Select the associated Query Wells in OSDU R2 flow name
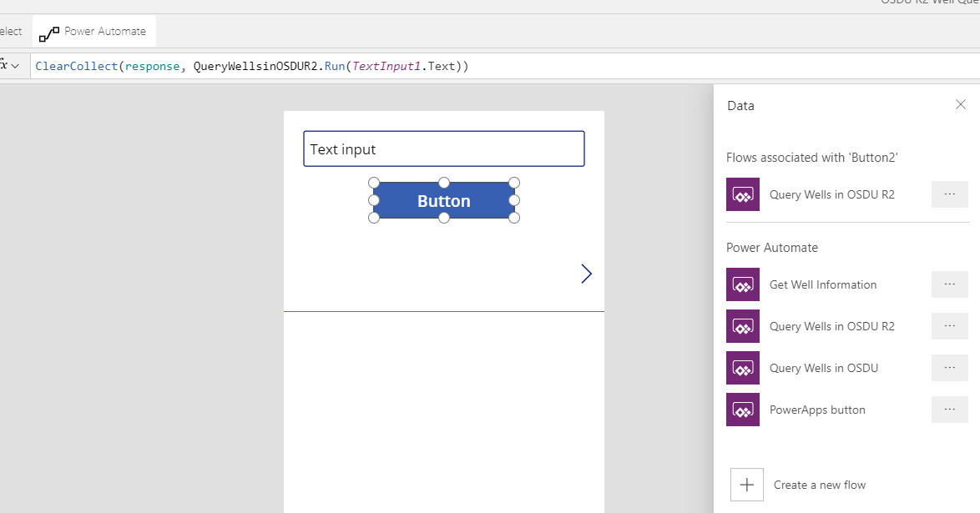This screenshot has height=513, width=980. click(x=832, y=194)
